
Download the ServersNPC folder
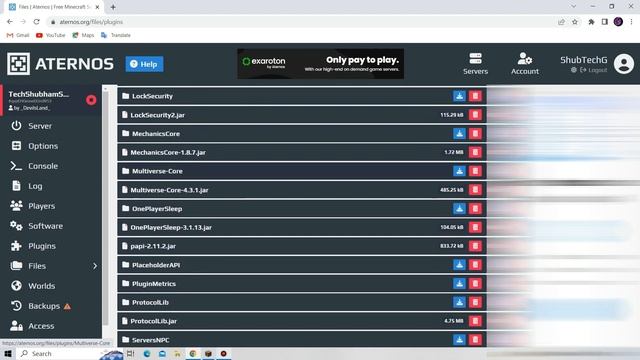pos(459,340)
